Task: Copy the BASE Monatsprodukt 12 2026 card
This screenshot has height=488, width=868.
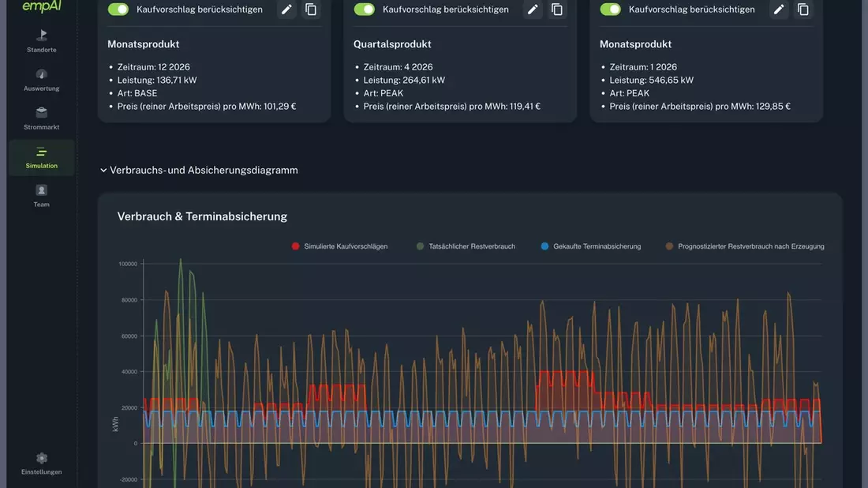Action: [311, 9]
